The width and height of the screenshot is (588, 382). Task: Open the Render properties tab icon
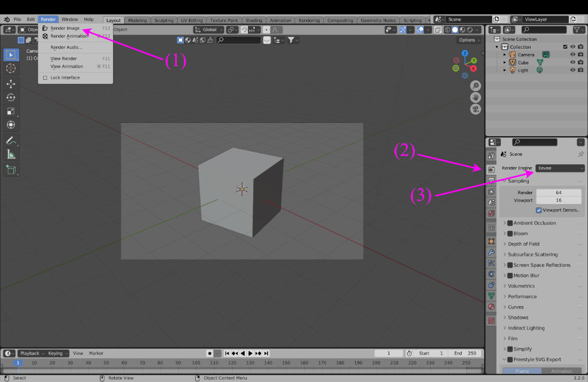(491, 169)
